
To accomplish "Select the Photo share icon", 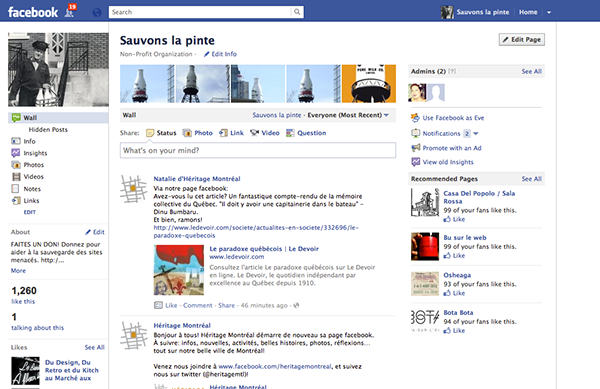I will 187,133.
